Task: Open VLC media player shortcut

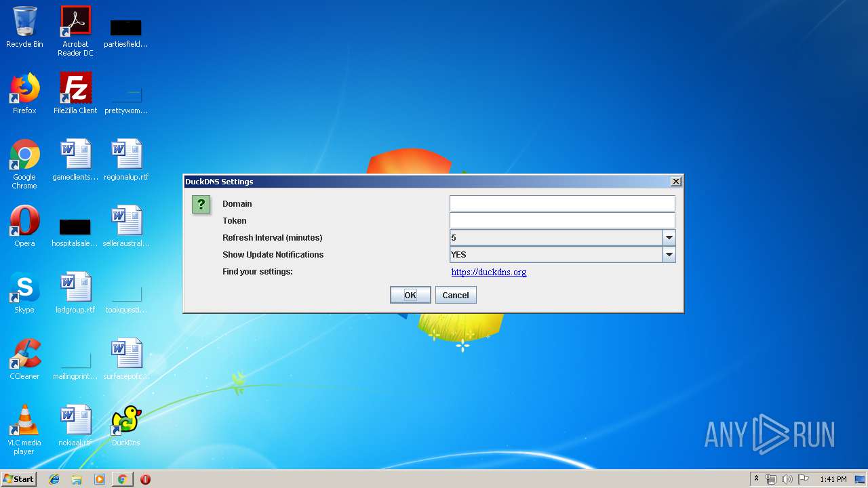Action: pyautogui.click(x=24, y=430)
